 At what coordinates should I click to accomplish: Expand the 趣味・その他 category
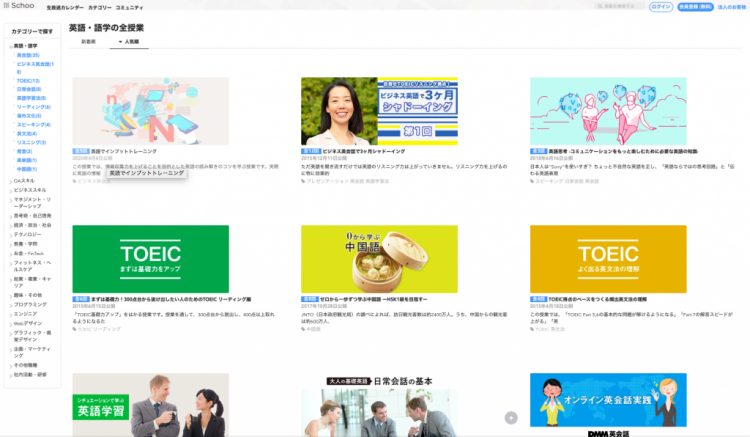click(28, 295)
